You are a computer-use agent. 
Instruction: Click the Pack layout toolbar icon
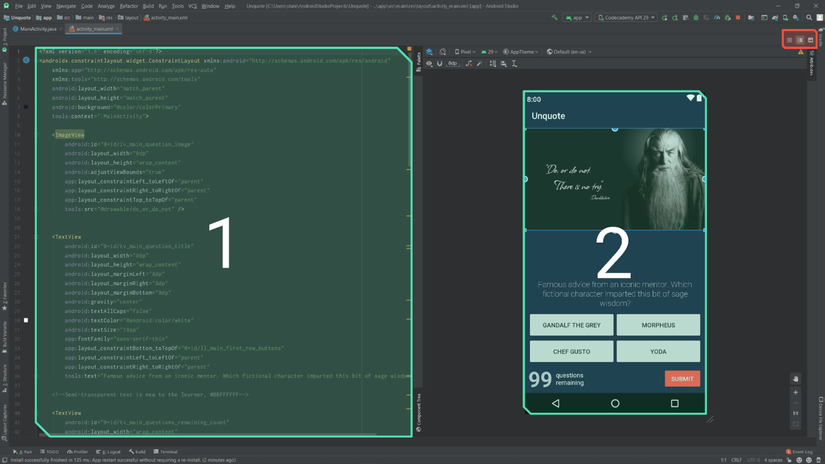click(493, 64)
